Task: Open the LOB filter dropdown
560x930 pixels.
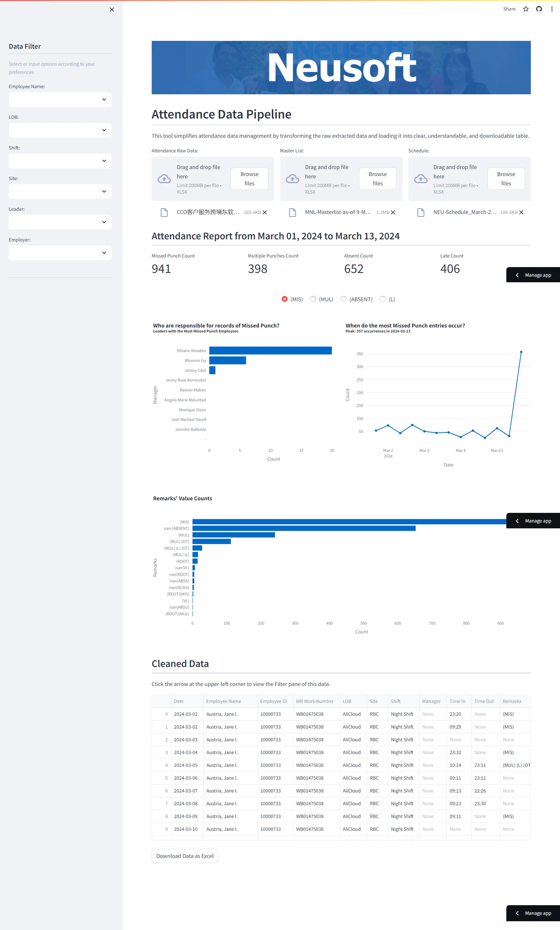Action: 60,130
